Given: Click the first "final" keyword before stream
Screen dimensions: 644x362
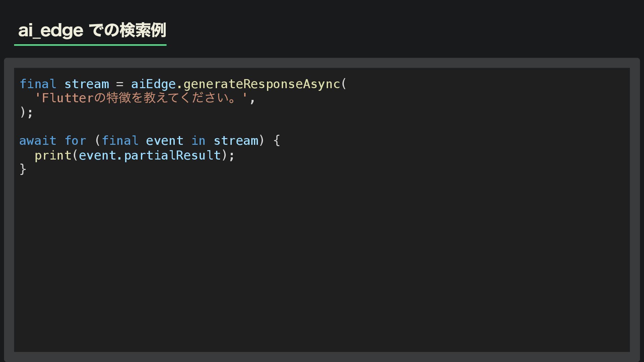Looking at the screenshot, I should click(x=38, y=84).
